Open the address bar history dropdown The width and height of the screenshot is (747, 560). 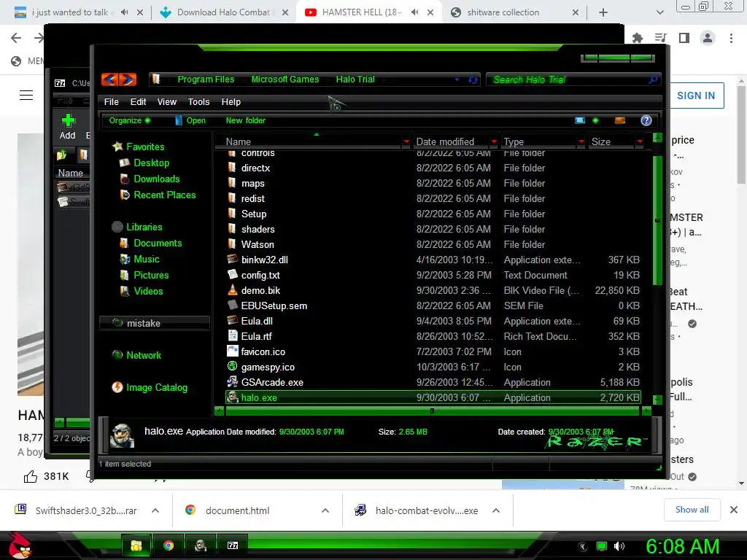pyautogui.click(x=457, y=79)
